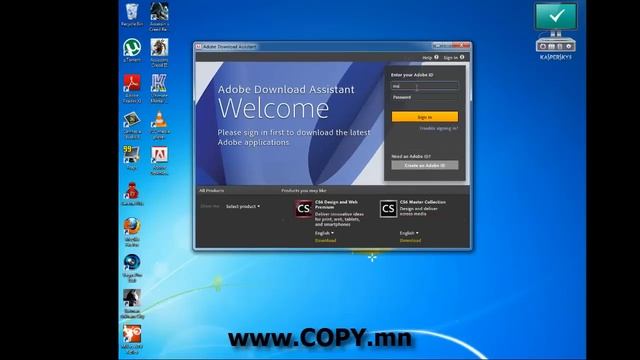Open the Adobe Reader desktop shortcut
This screenshot has height=360, width=640.
click(x=132, y=88)
